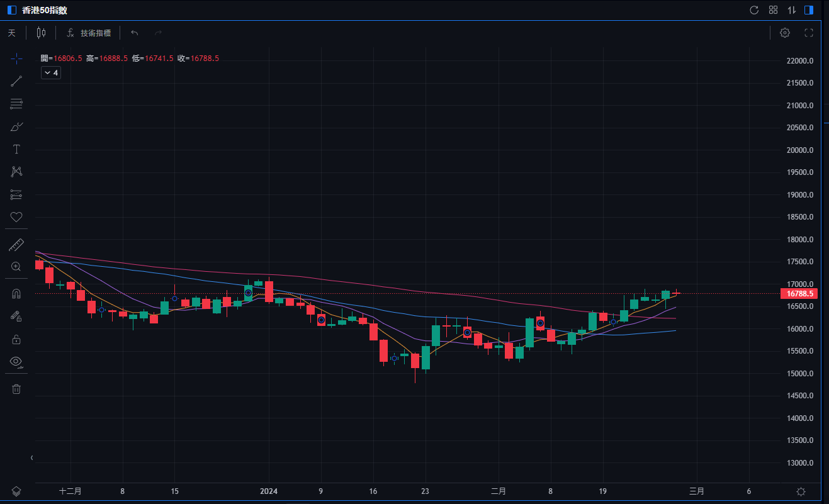Hide all drawings with the eye icon
Screen dimensions: 829x504
point(16,362)
